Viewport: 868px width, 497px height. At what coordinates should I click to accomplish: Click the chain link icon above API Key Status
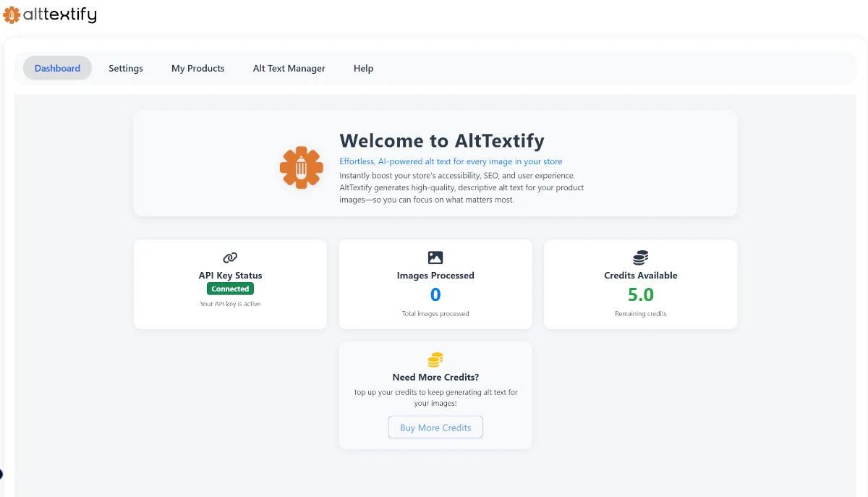coord(230,257)
